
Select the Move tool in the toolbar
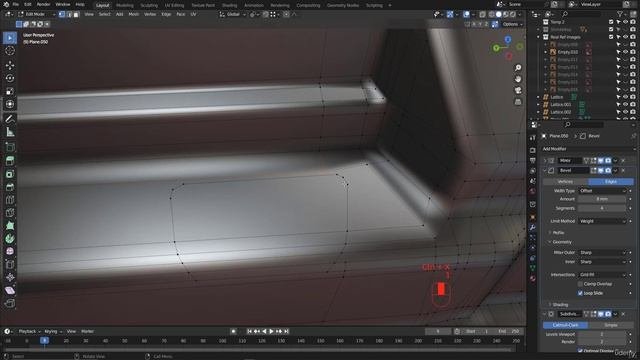point(10,65)
